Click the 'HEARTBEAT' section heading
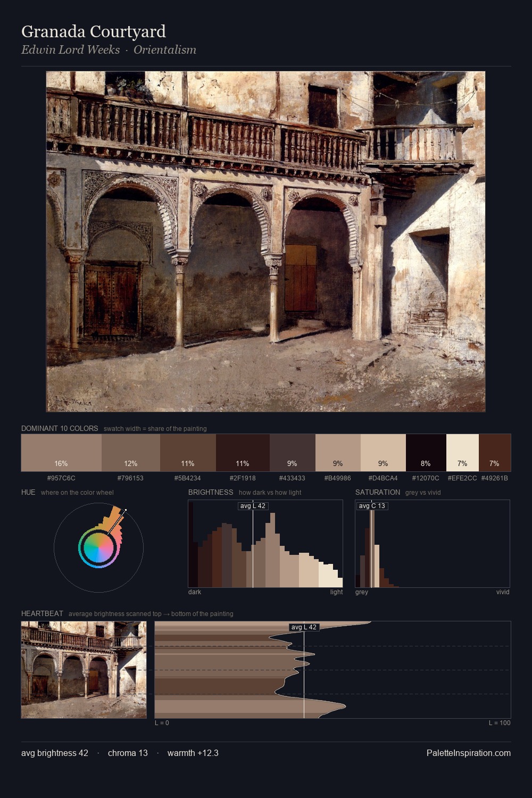The image size is (532, 798). click(42, 613)
